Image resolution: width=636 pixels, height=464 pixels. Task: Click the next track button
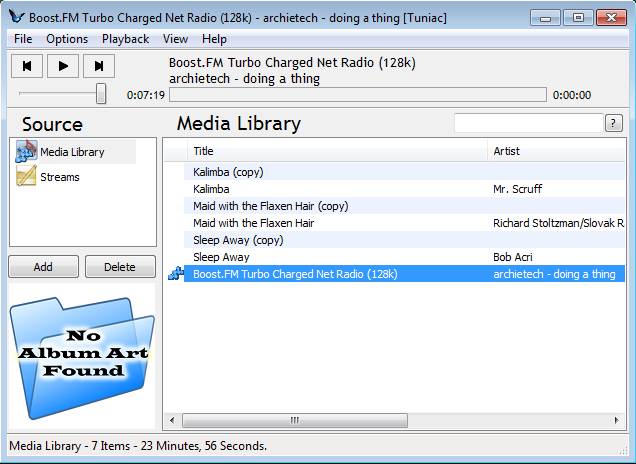pos(99,66)
